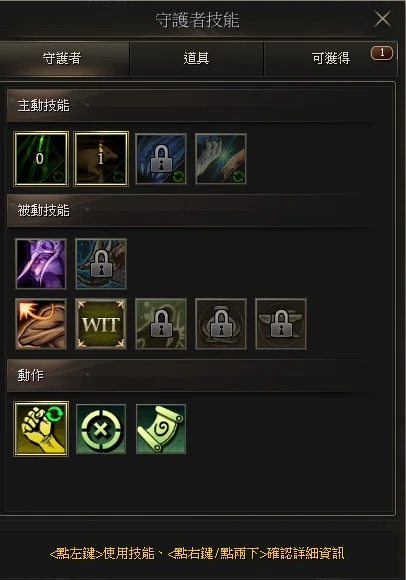Viewport: 406px width, 580px height.
Task: Click the locked green rune passive skill
Action: [161, 324]
